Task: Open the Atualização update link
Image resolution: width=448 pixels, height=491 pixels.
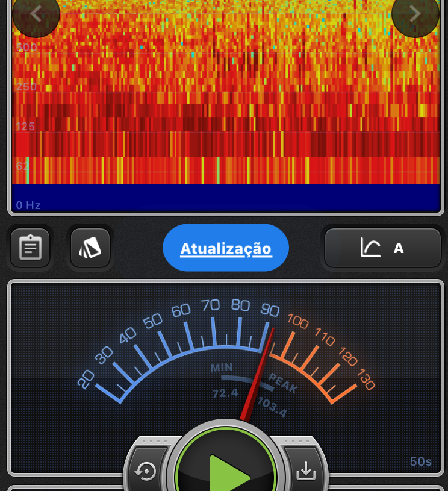Action: [x=226, y=248]
